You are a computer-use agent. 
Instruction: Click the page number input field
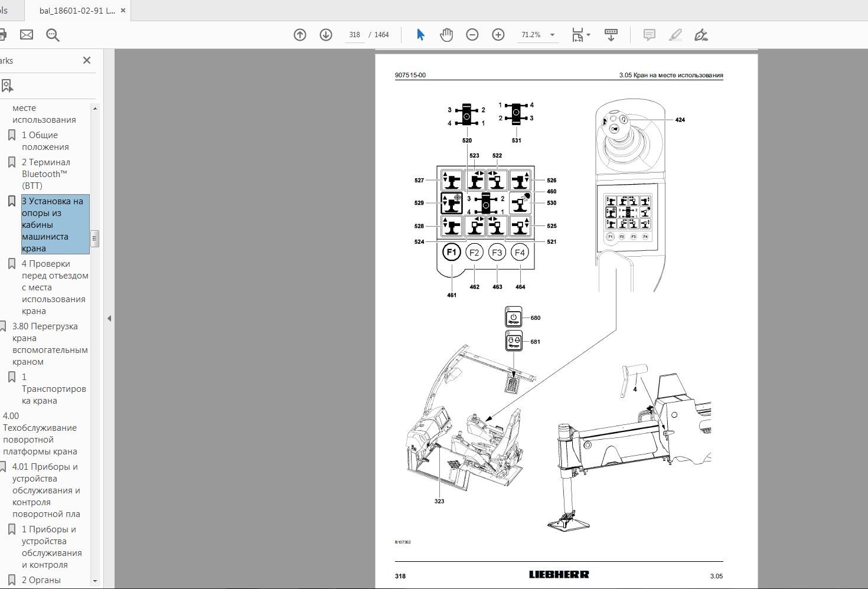[354, 34]
